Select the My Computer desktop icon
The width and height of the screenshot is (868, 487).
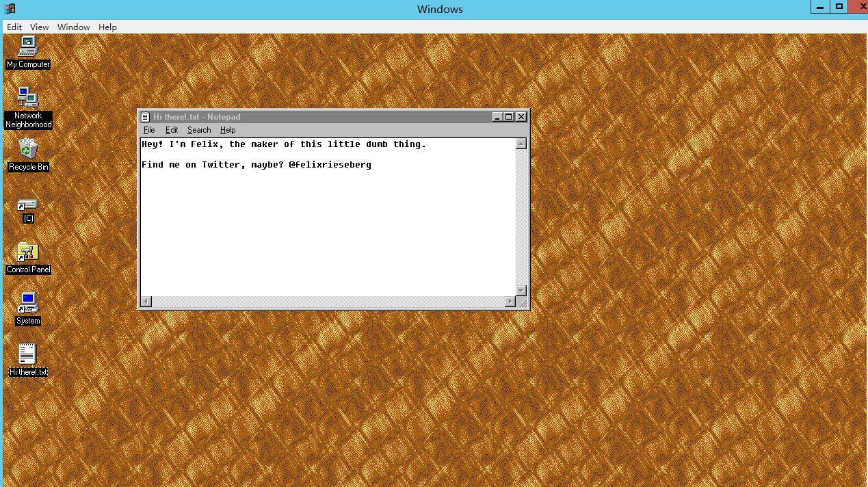pos(28,52)
